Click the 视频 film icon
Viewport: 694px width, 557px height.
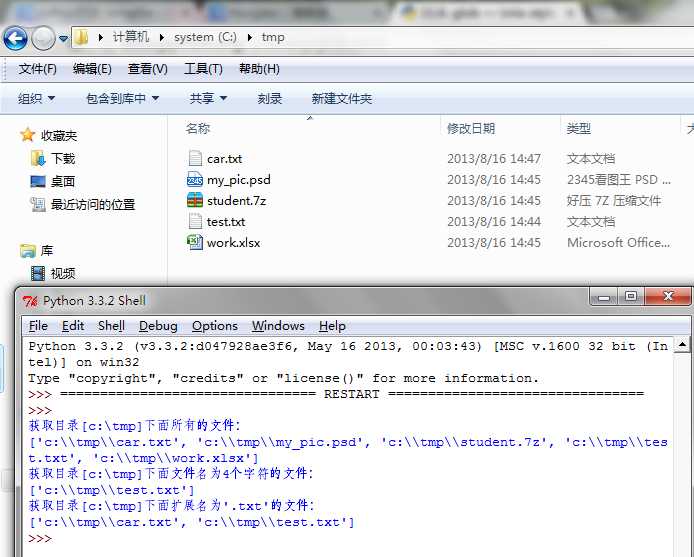38,273
